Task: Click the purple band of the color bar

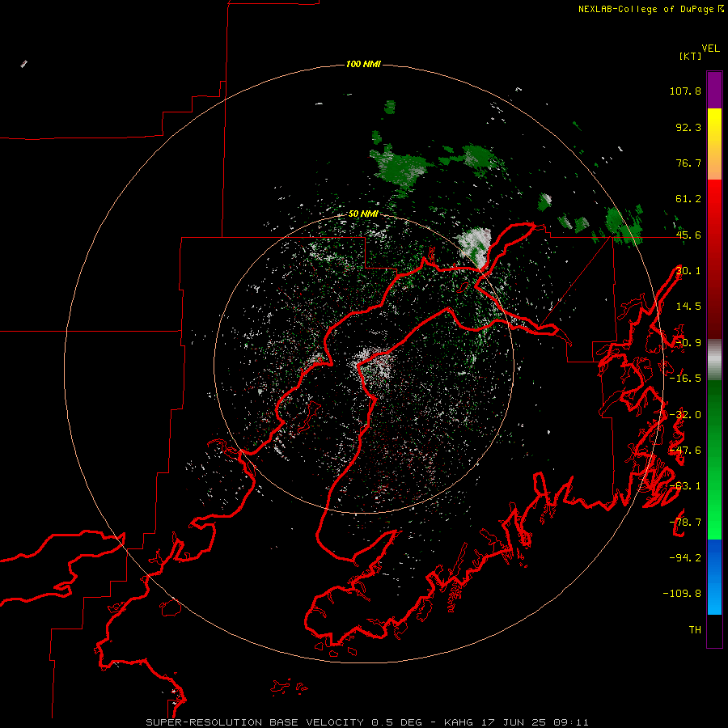Action: (x=714, y=90)
